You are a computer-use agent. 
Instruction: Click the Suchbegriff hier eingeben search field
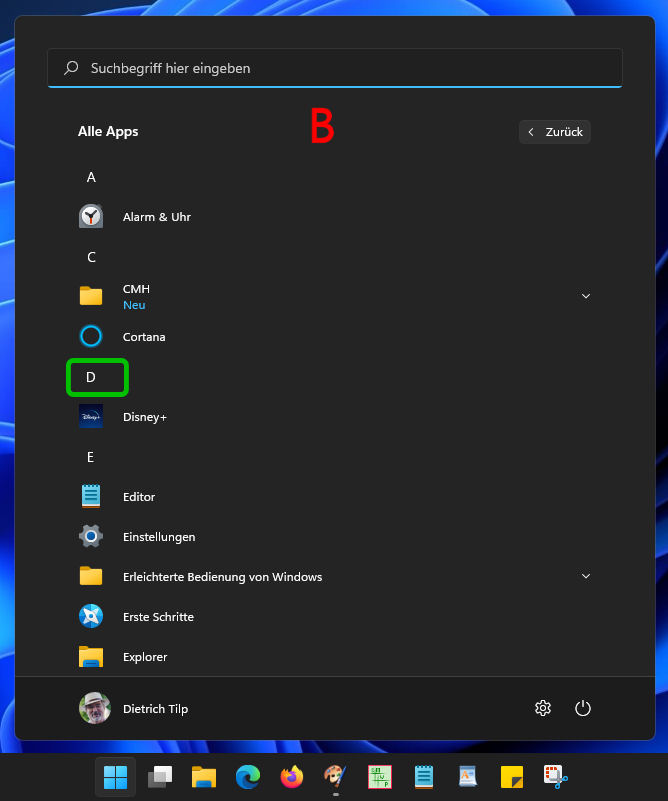coord(335,68)
